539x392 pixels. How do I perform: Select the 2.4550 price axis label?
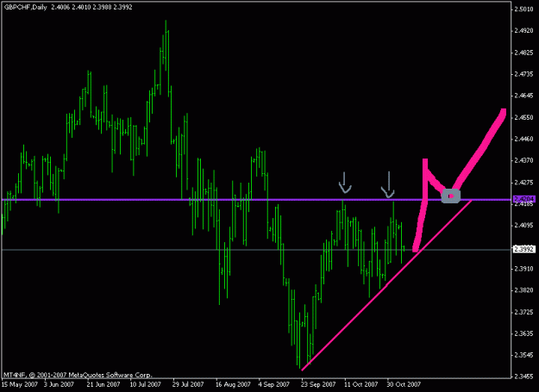click(x=523, y=117)
